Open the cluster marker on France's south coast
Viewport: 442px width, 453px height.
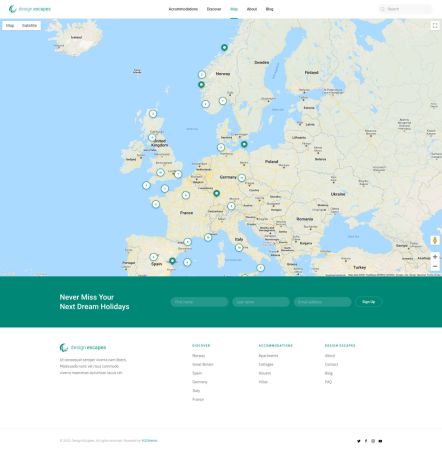coord(208,237)
